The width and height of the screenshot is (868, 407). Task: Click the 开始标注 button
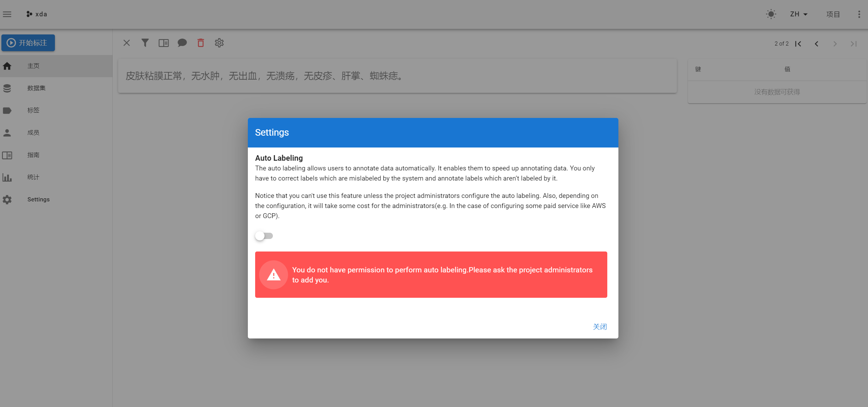[28, 42]
